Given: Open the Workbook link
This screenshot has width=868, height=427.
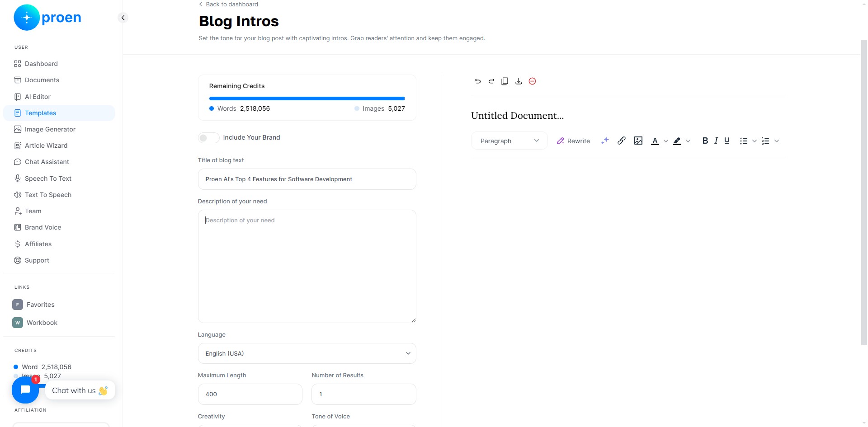Looking at the screenshot, I should (35, 323).
